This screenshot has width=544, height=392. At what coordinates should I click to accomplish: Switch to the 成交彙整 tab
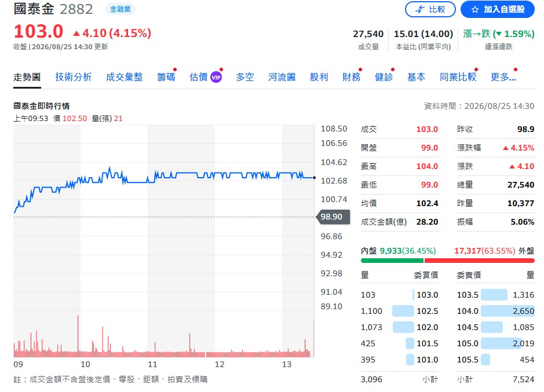(124, 77)
